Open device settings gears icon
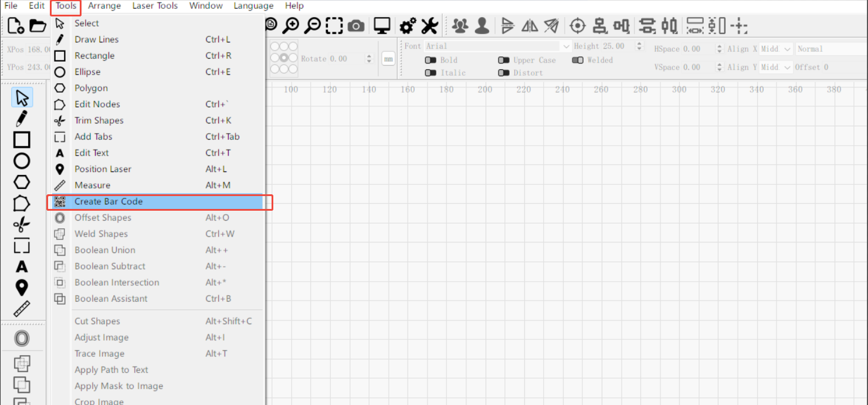Screen dimensions: 868x405 pos(408,26)
